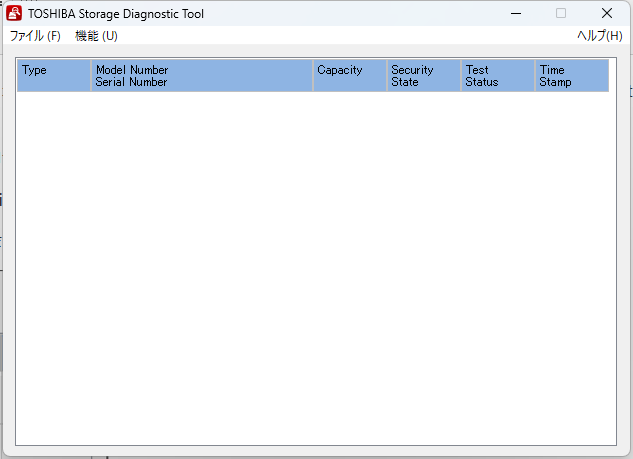Viewport: 633px width, 459px height.
Task: Click the greyed-out maximize window button
Action: (x=561, y=14)
